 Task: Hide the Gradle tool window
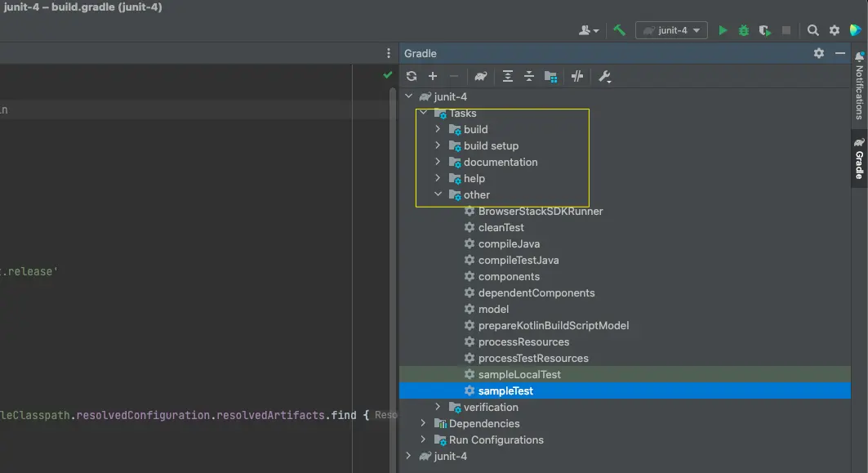click(840, 53)
